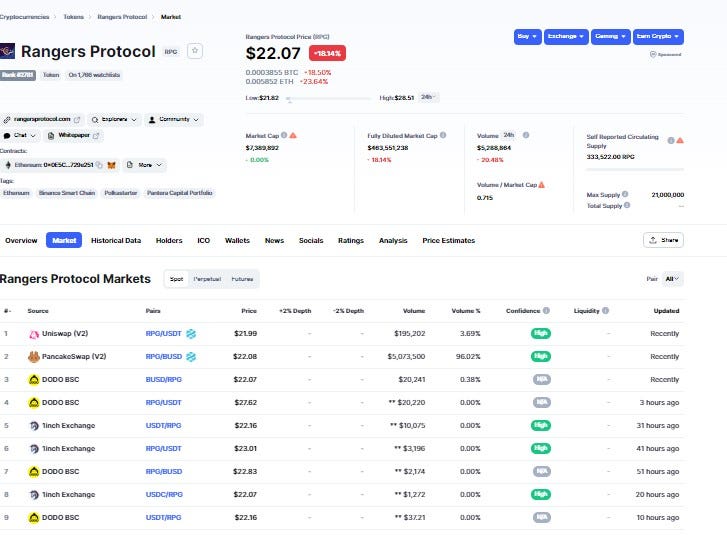Expand the More contracts dropdown
The image size is (727, 535).
click(x=145, y=165)
